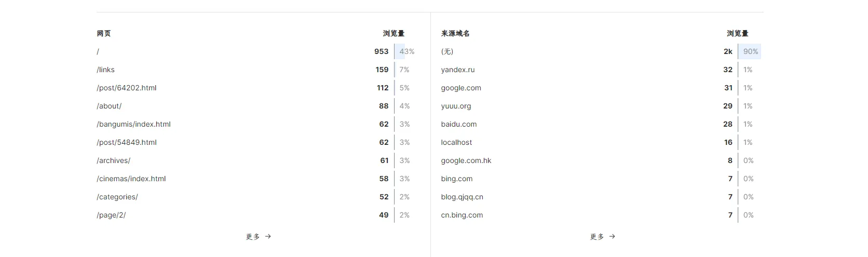This screenshot has height=257, width=868.
Task: Open the /page/2/ page entry
Action: [x=111, y=215]
